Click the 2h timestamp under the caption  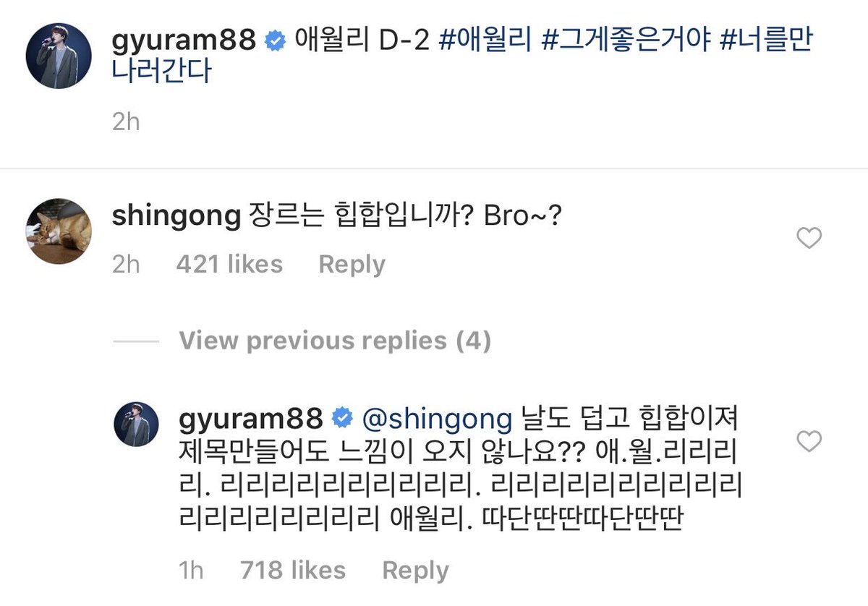click(x=126, y=121)
